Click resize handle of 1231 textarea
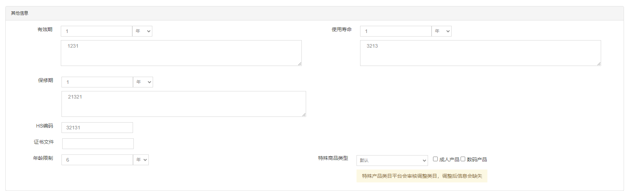The width and height of the screenshot is (644, 191). coord(300,64)
